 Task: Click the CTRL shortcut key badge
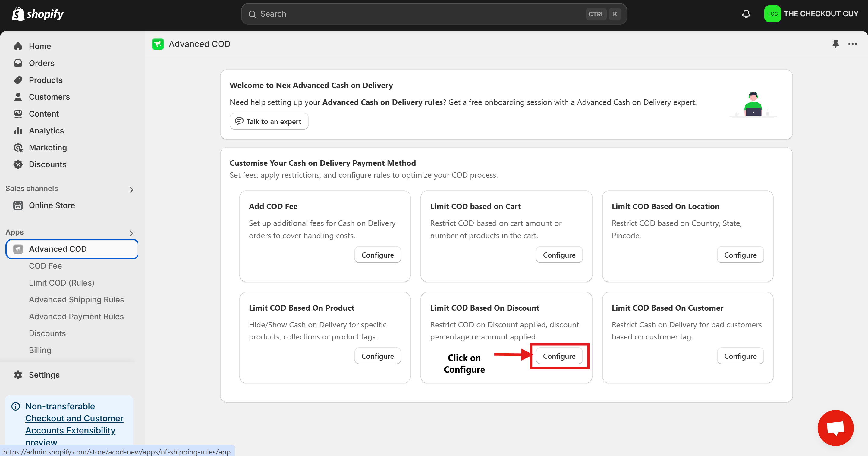[596, 14]
